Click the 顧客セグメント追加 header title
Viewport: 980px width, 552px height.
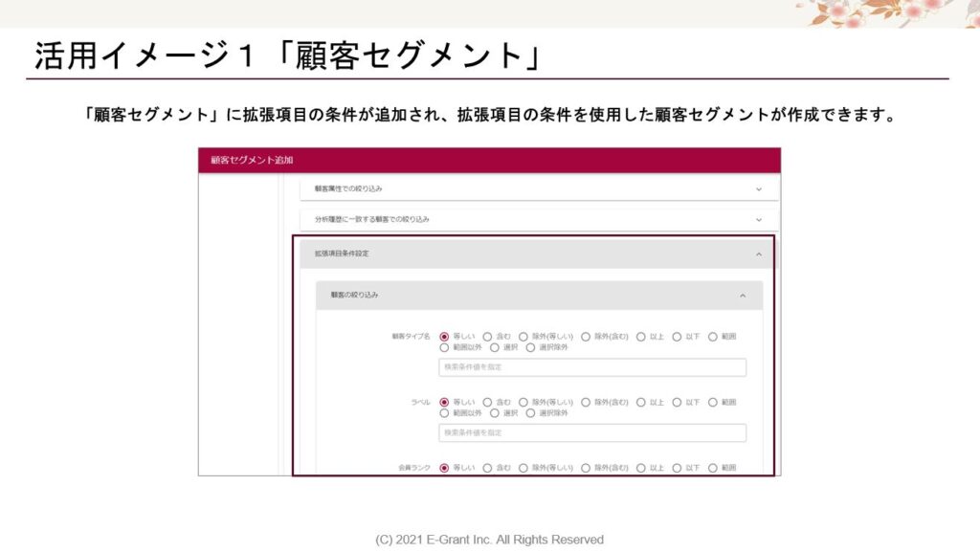[238, 160]
